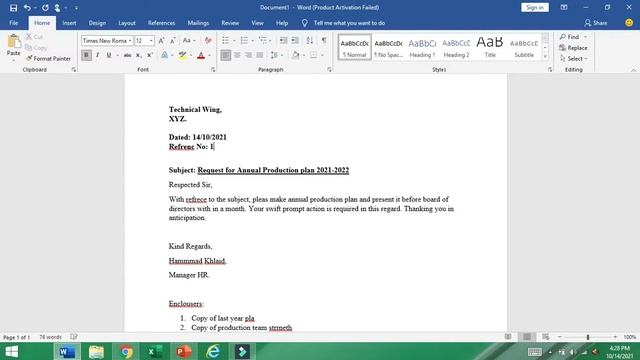
Task: Increase paragraph indent
Action: coord(295,40)
